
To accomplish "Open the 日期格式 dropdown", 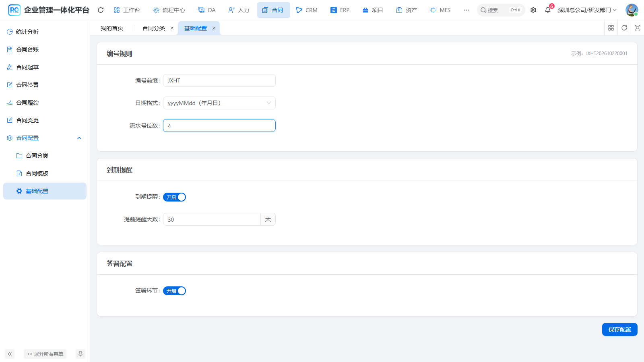I will (x=219, y=103).
